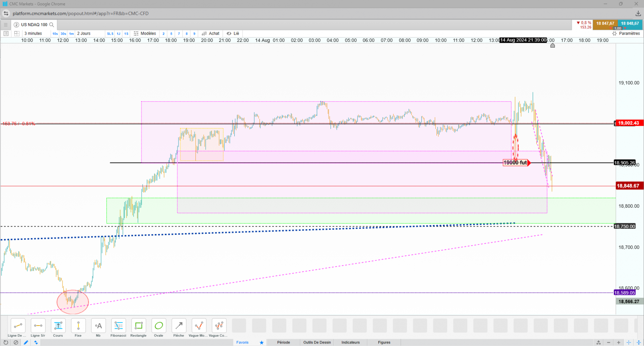Toggle the blue vertical auto-scale icon

(x=639, y=342)
